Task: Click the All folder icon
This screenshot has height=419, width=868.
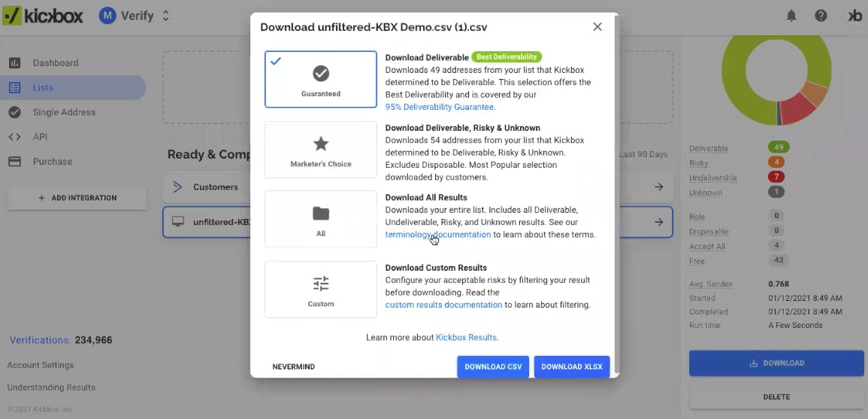Action: click(321, 214)
